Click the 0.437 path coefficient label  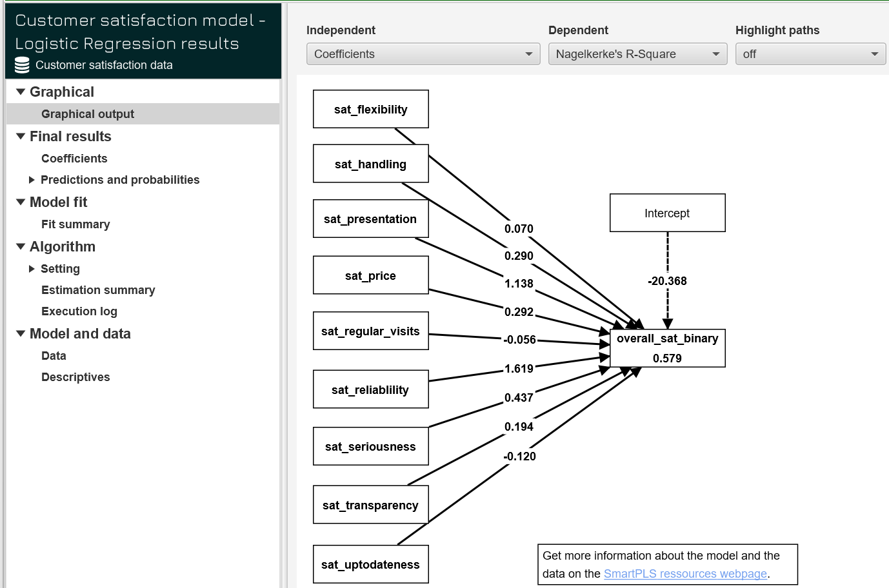(x=519, y=398)
